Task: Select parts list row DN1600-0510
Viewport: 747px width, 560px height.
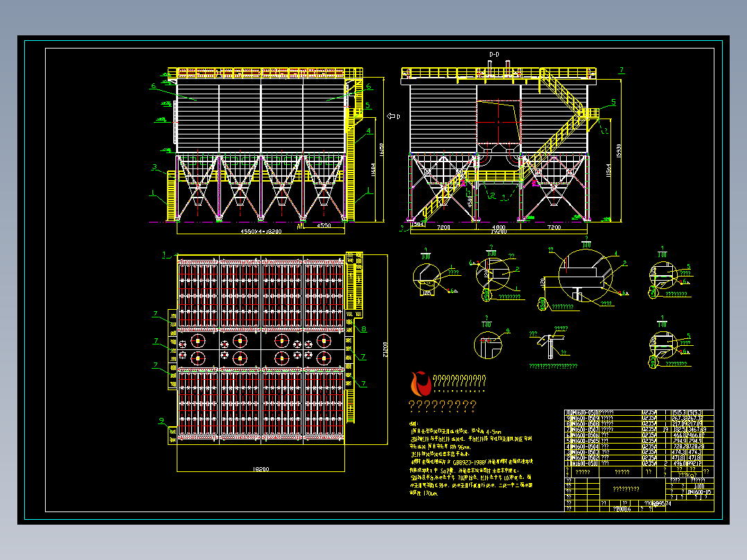Action: 639,413
